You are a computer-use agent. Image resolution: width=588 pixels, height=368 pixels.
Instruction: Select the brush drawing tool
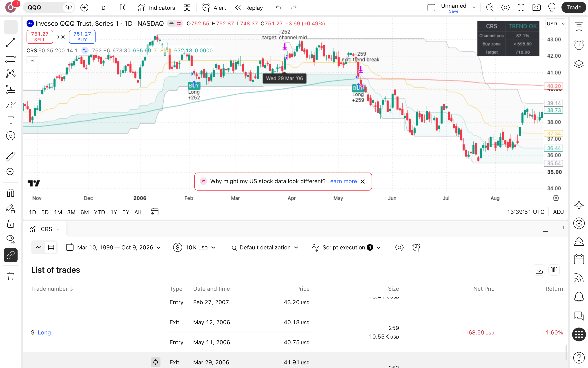(x=11, y=105)
